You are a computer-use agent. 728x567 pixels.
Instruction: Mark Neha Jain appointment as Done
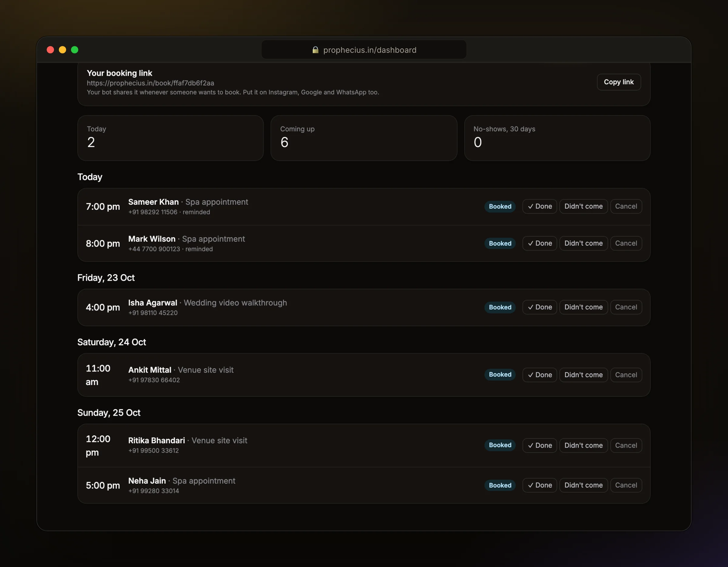(x=539, y=485)
